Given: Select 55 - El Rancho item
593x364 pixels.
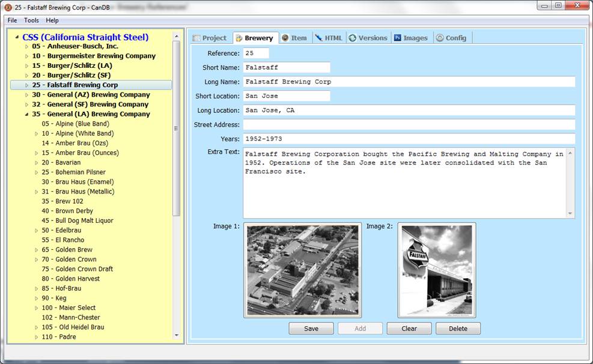Looking at the screenshot, I should [x=62, y=240].
